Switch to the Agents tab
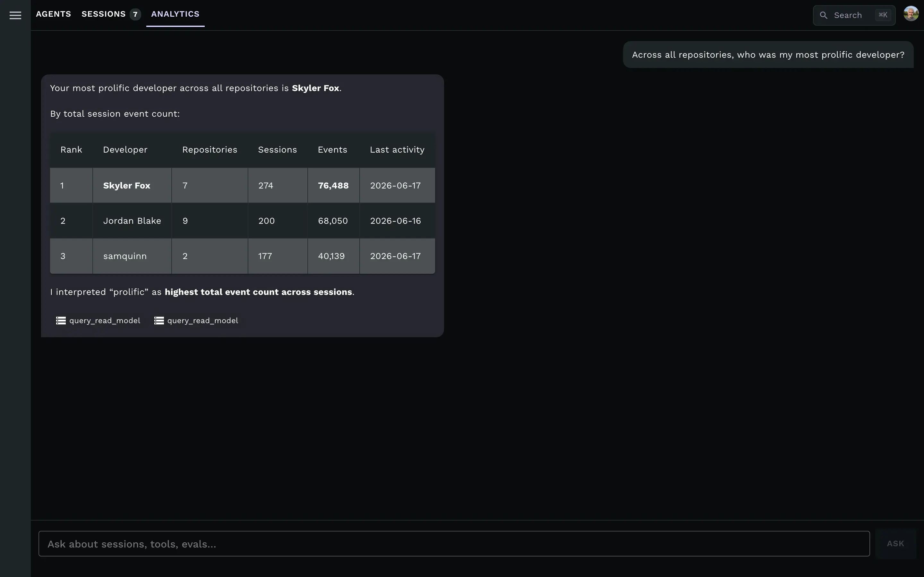This screenshot has height=577, width=924. 54,14
